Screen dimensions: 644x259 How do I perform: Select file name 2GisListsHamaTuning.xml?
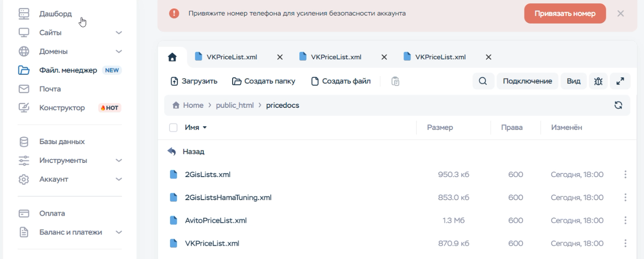click(x=228, y=197)
